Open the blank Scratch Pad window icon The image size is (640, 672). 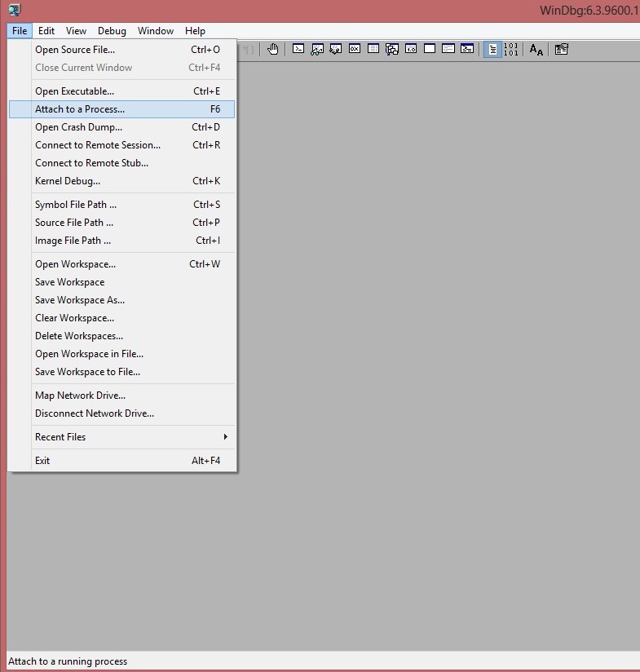tap(430, 49)
